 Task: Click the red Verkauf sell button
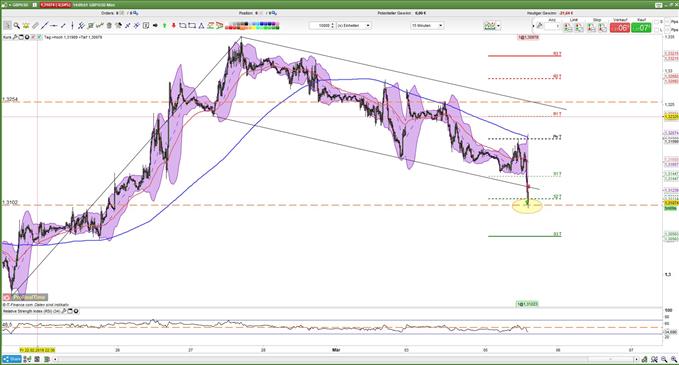tap(620, 28)
